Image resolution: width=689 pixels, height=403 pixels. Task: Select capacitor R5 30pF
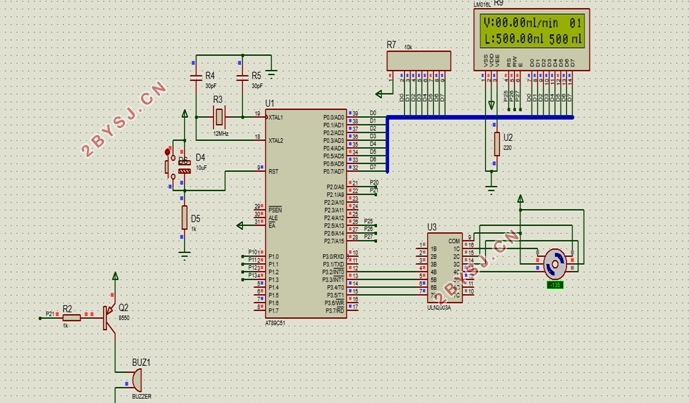[x=242, y=78]
